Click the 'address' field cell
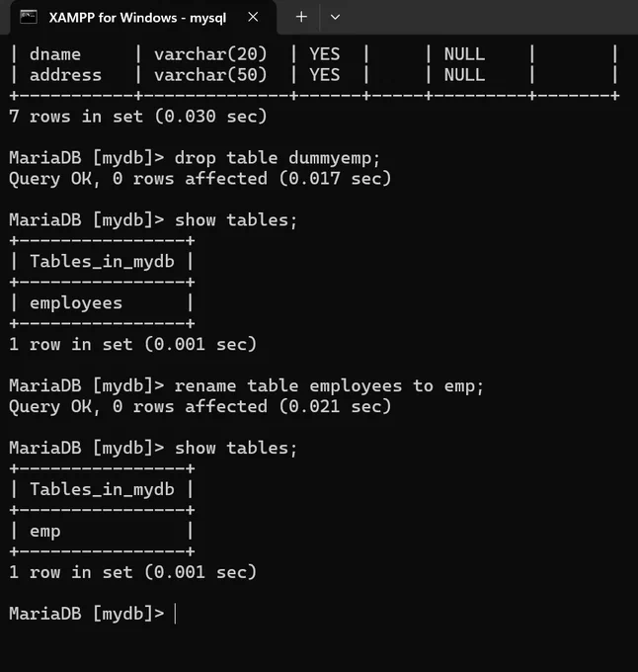 (x=65, y=75)
